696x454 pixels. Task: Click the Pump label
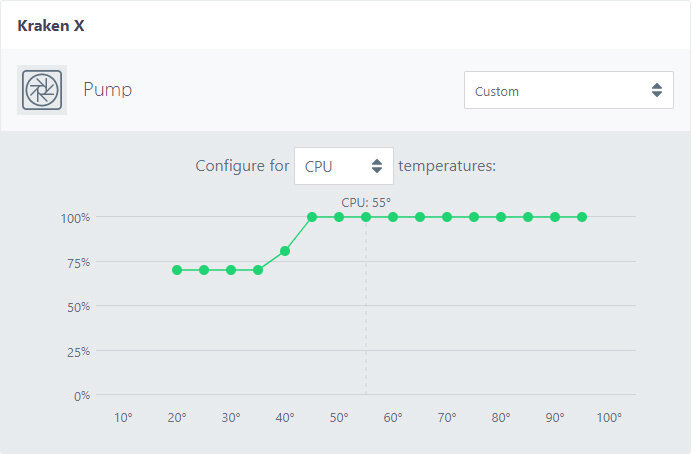107,90
